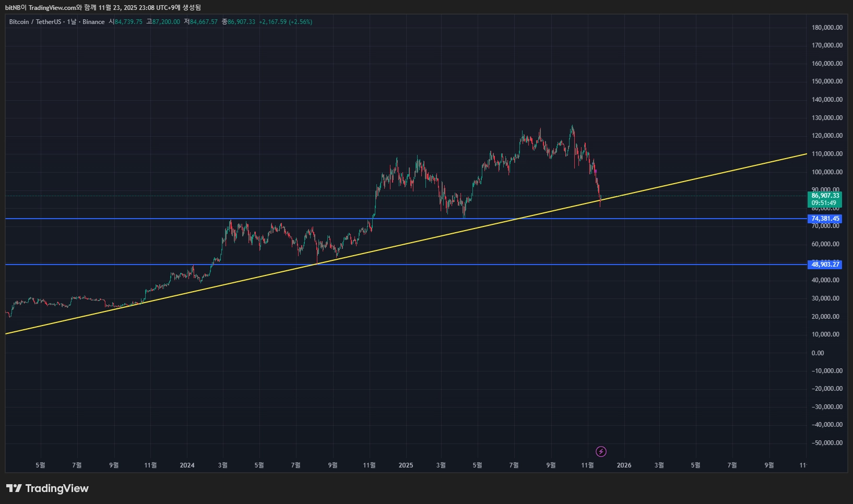Image resolution: width=853 pixels, height=504 pixels.
Task: Select the Bitcoin / TetherUS symbol title
Action: pyautogui.click(x=35, y=22)
